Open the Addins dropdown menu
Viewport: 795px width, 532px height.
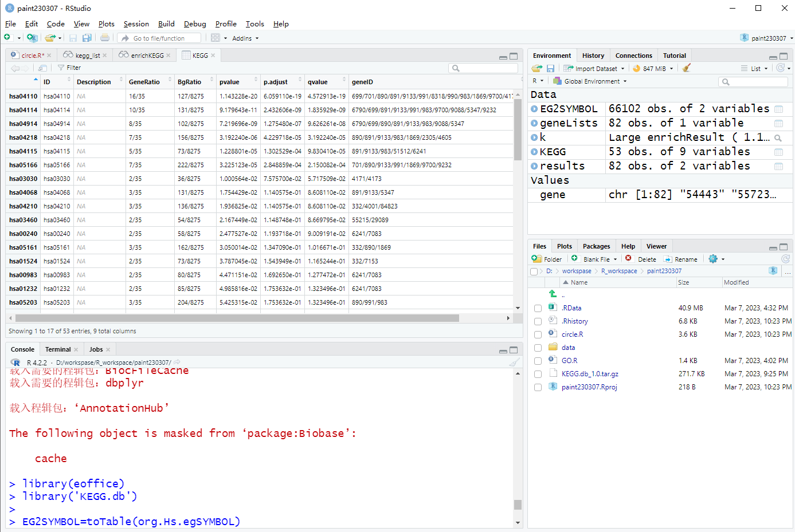245,38
